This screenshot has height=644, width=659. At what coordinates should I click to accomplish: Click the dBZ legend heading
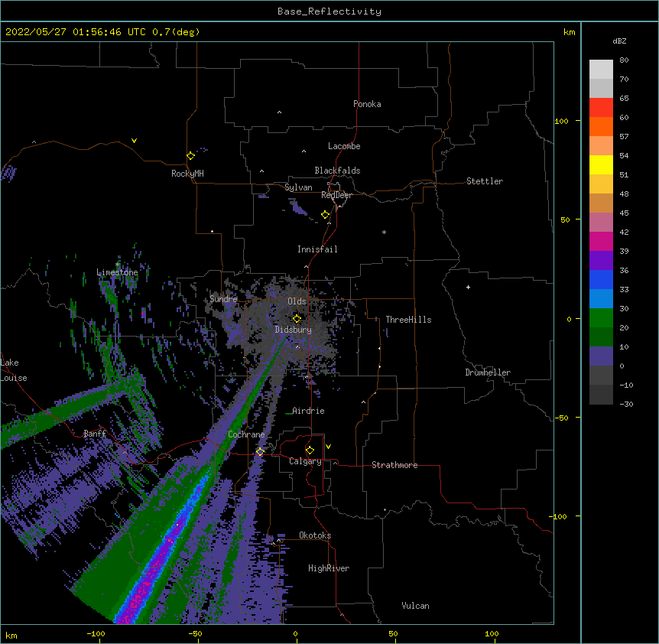click(619, 41)
